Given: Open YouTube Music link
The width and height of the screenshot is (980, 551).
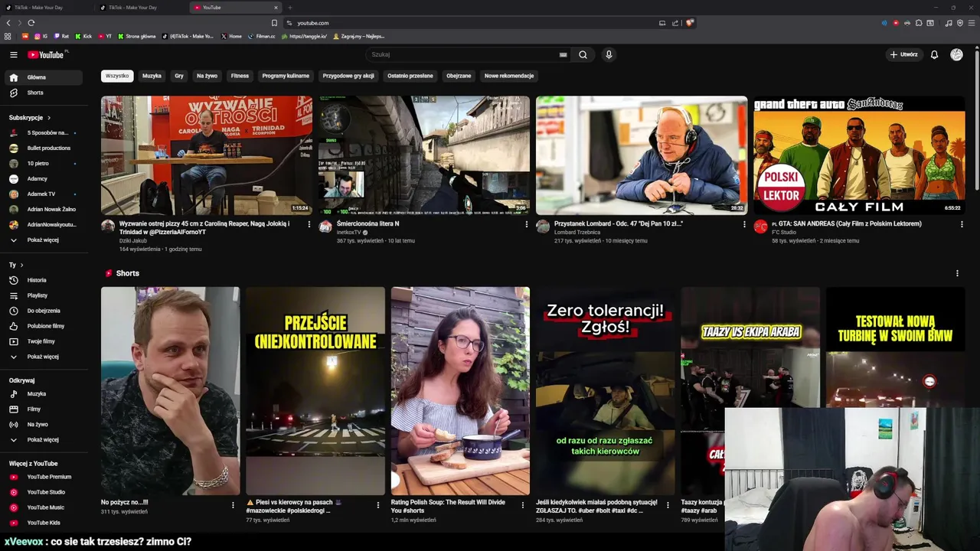Looking at the screenshot, I should (x=44, y=507).
